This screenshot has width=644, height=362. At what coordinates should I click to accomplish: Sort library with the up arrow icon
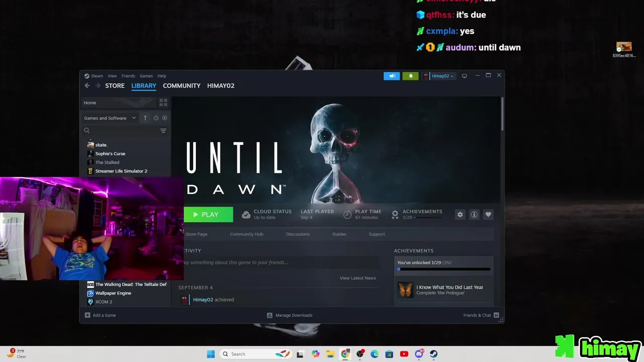tap(145, 118)
